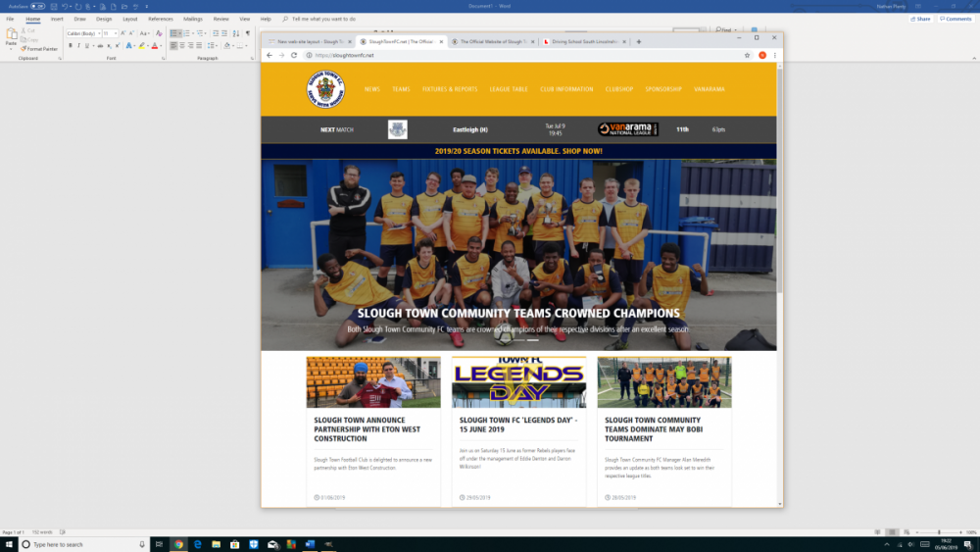Image resolution: width=980 pixels, height=552 pixels.
Task: Expand the Paragraph dialog launcher
Action: point(252,58)
